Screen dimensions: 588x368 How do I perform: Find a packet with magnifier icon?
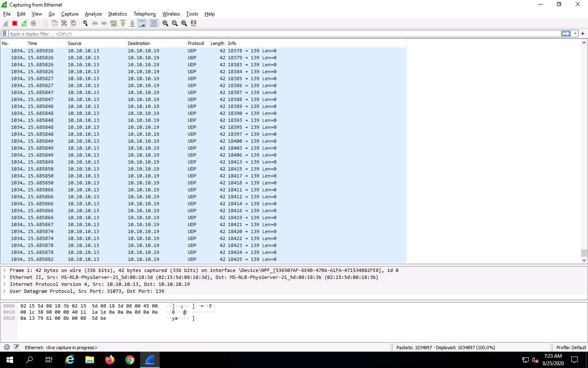tap(85, 23)
